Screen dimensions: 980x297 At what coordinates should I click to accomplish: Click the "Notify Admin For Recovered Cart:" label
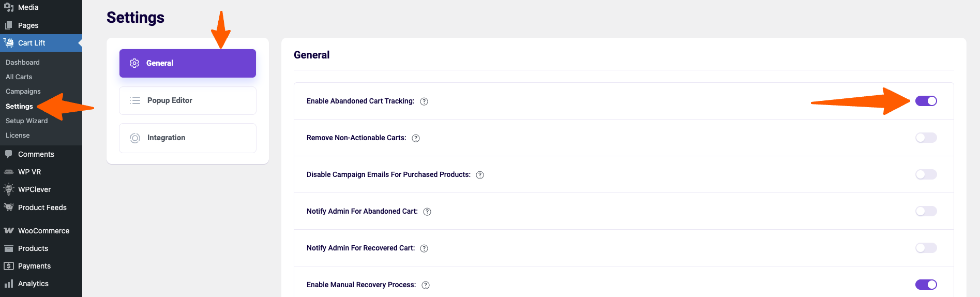pyautogui.click(x=361, y=248)
